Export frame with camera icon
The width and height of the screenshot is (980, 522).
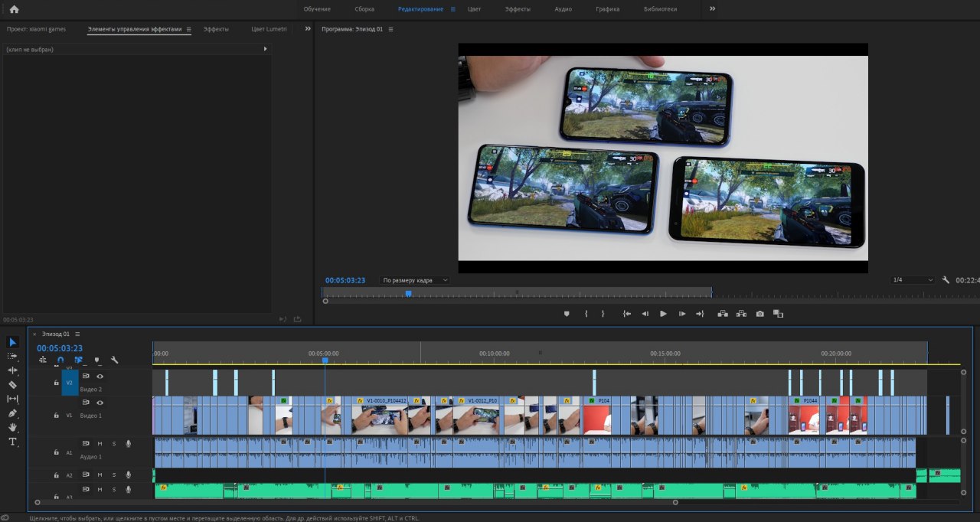[x=759, y=314]
